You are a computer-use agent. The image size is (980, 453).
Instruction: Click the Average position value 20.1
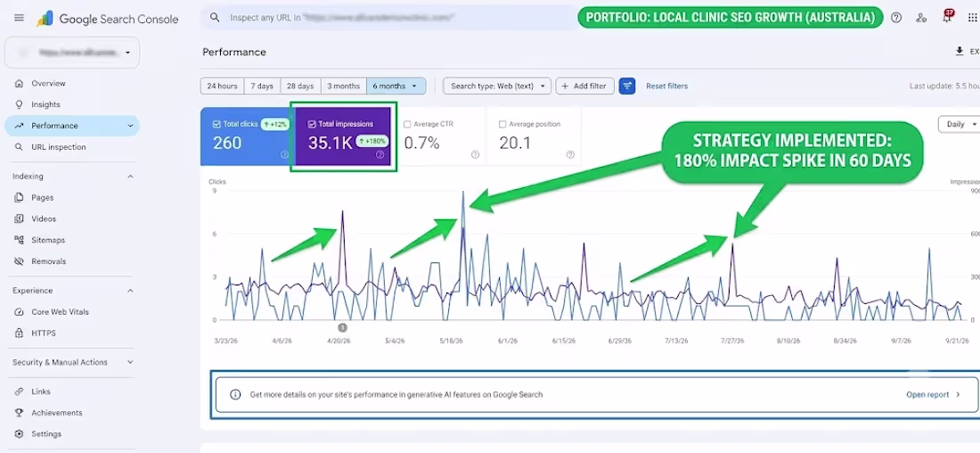click(x=513, y=144)
